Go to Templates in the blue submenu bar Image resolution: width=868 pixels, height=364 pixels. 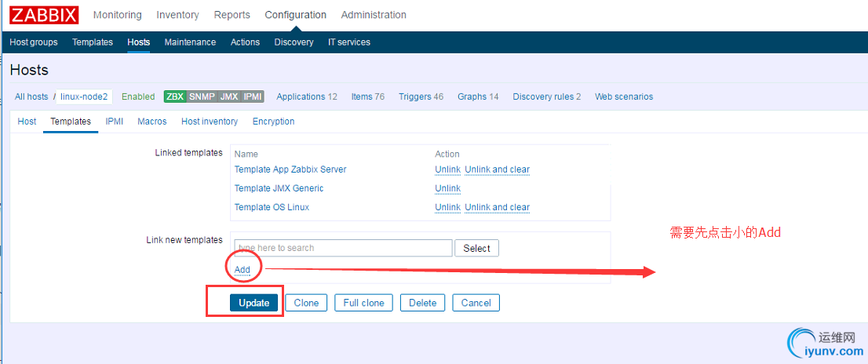pyautogui.click(x=93, y=42)
